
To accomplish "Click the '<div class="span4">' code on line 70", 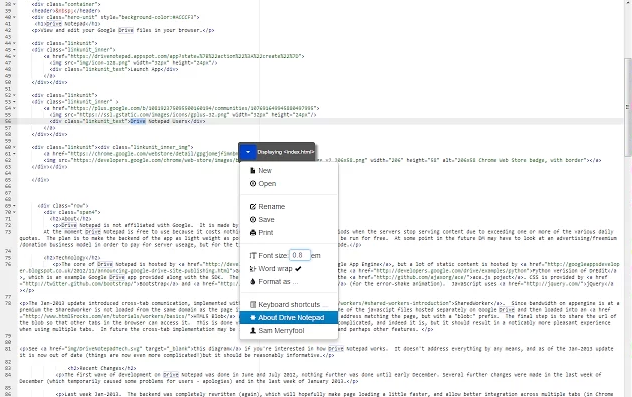I will point(72,212).
